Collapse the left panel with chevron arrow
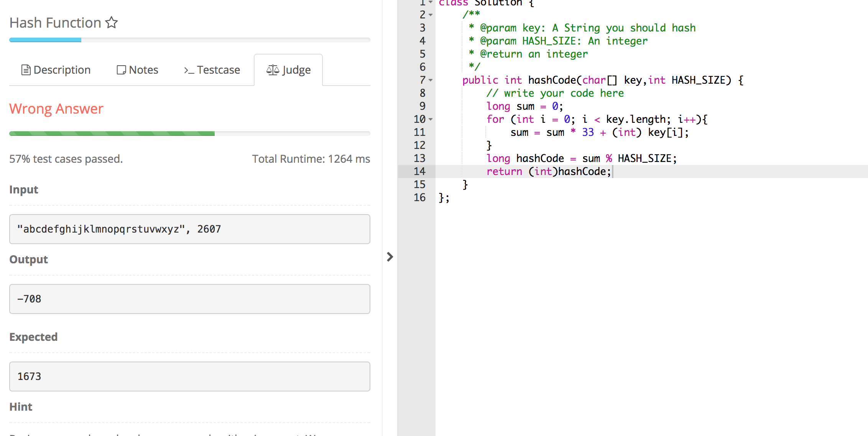The width and height of the screenshot is (868, 436). (x=390, y=257)
